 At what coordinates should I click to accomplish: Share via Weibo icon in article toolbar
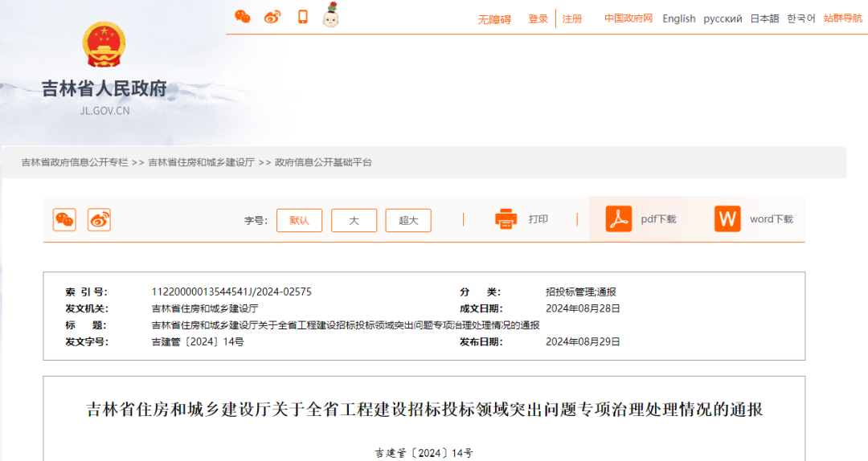point(99,219)
